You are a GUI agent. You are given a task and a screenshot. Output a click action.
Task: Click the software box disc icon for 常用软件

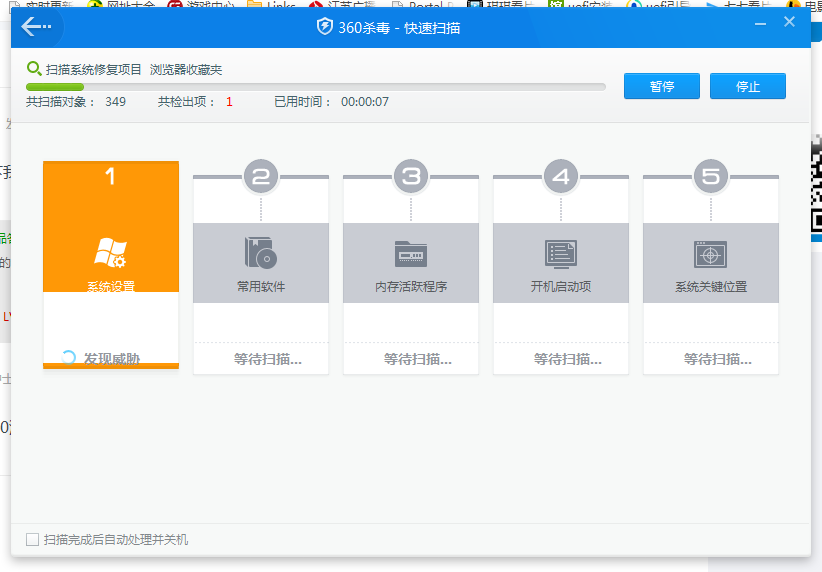tap(261, 253)
